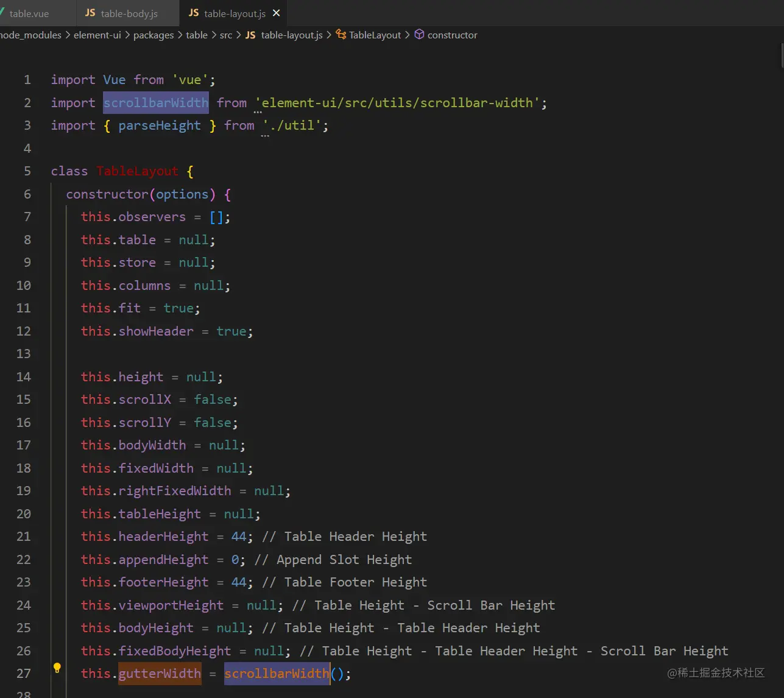Click fixedBodyHeight property on line 26
The width and height of the screenshot is (784, 698).
pyautogui.click(x=175, y=651)
